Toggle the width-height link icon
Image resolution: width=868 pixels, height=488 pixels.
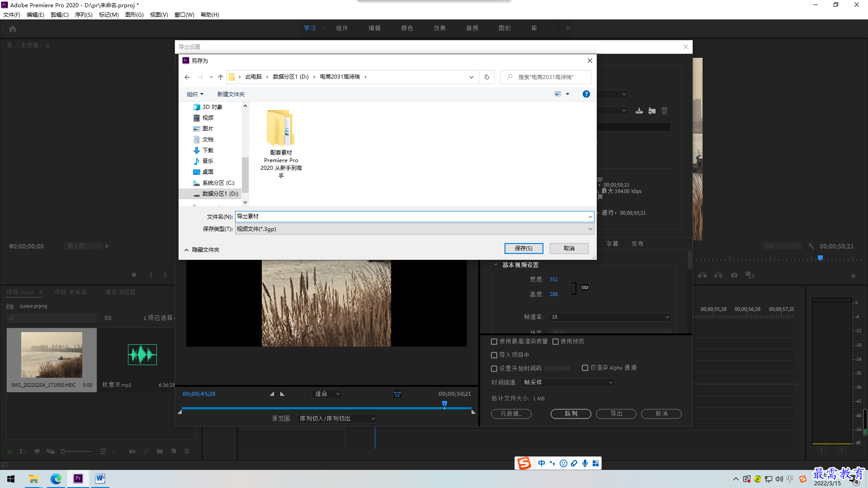585,287
